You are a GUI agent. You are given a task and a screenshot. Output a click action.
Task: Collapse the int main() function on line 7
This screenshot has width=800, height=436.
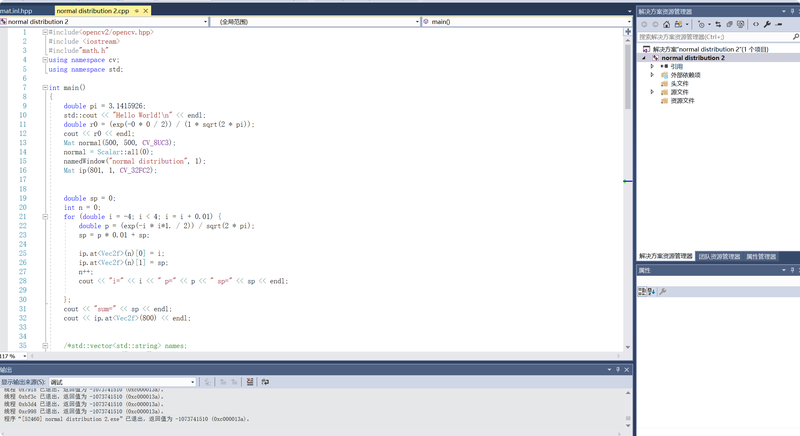[45, 88]
